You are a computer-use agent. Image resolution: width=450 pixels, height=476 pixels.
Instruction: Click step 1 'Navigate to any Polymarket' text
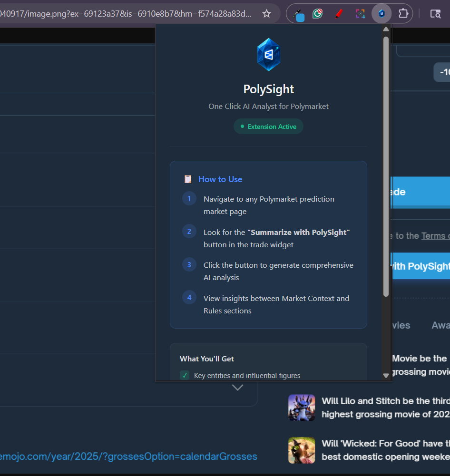point(269,205)
